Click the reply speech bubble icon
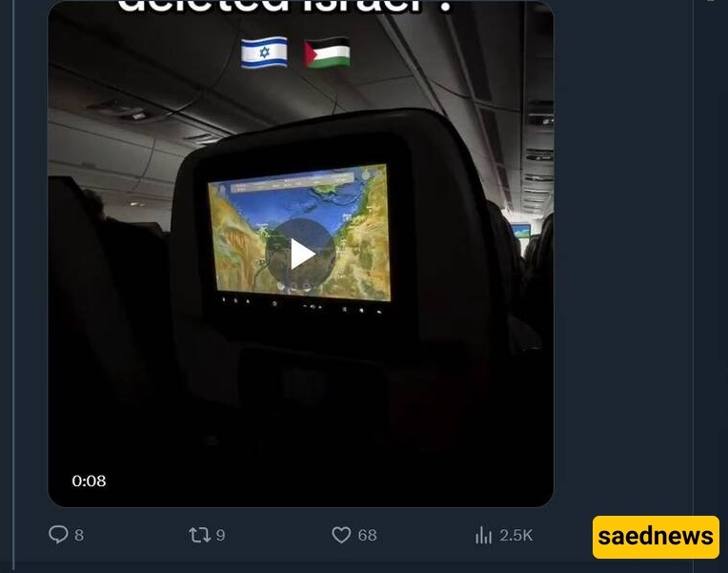Image resolution: width=728 pixels, height=573 pixels. (58, 535)
